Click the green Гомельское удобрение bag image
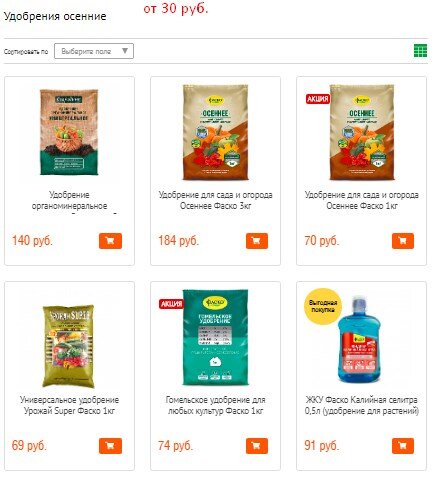444x479 pixels. pos(215,337)
